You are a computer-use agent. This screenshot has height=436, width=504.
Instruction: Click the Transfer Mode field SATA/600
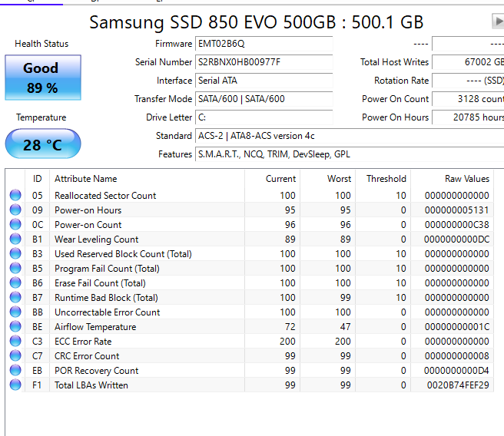(264, 99)
